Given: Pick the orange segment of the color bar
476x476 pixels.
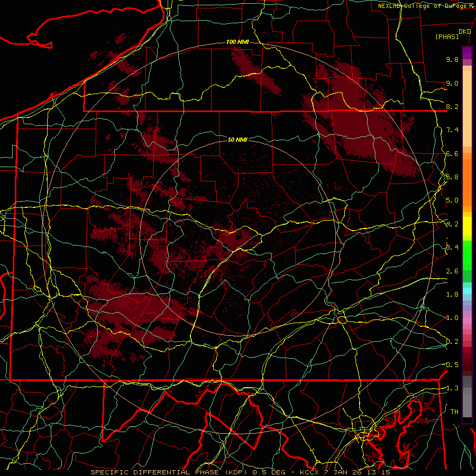Looking at the screenshot, I should (467, 182).
